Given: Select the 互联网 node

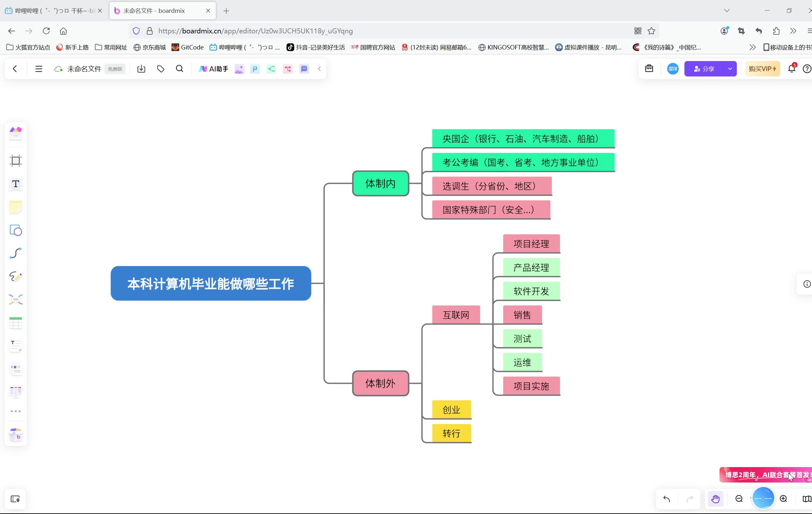Looking at the screenshot, I should click(456, 315).
